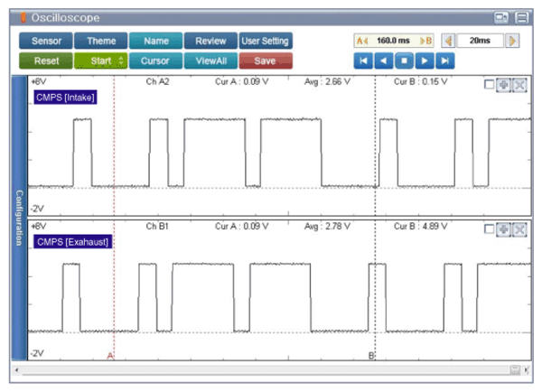Expand the CMPS Exhaust channel with plus icon

[x=504, y=229]
